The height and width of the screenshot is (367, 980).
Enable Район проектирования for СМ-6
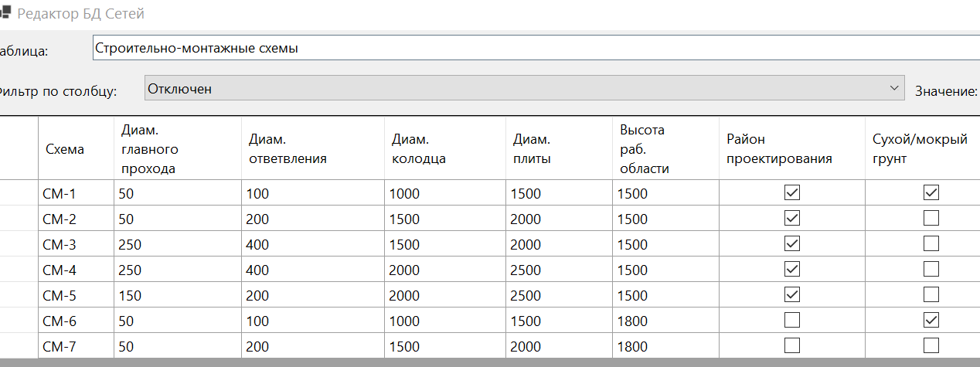coord(791,321)
